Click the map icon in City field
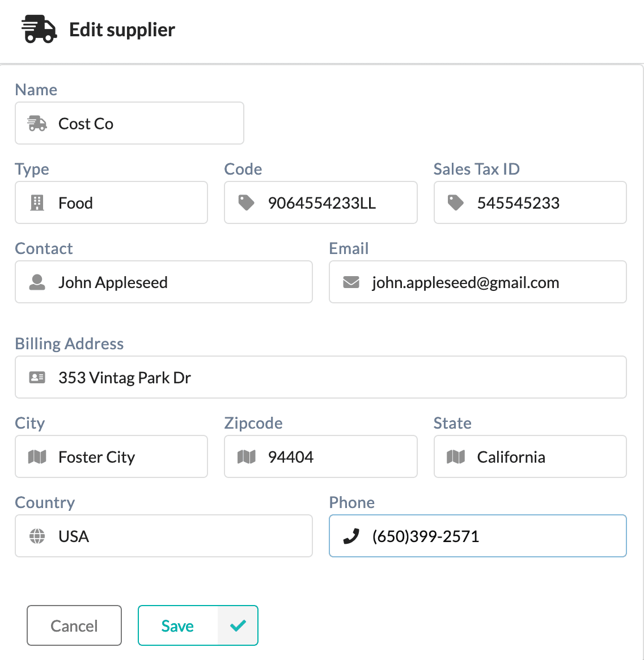The image size is (644, 660). tap(37, 456)
